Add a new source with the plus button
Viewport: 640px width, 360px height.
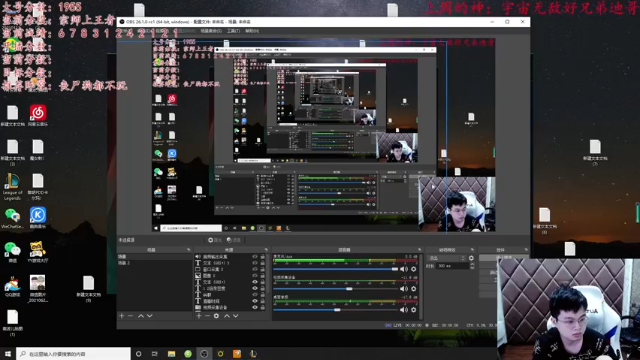199,316
